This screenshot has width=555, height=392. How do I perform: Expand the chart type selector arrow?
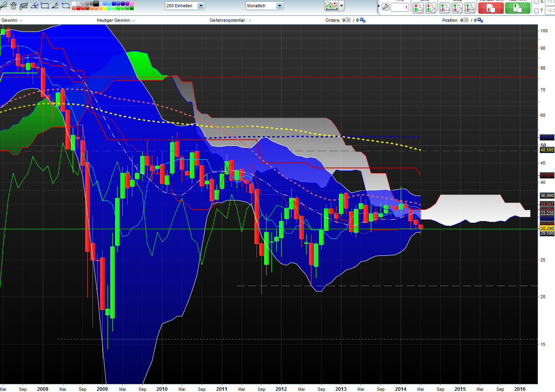[341, 6]
